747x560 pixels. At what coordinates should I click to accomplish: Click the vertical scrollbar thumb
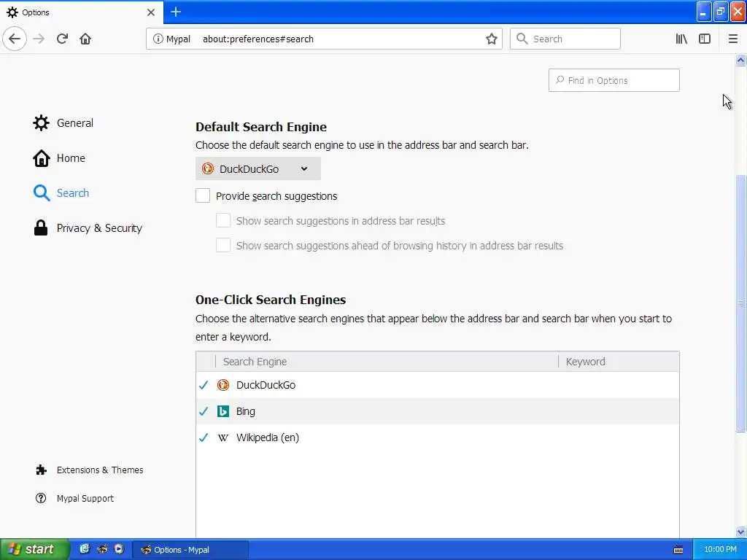(741, 304)
